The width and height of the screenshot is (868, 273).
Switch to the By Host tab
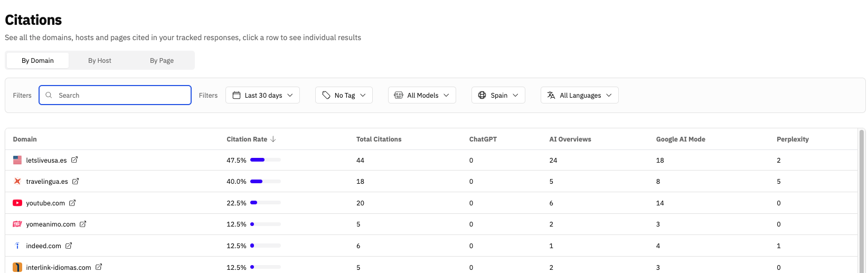coord(99,60)
